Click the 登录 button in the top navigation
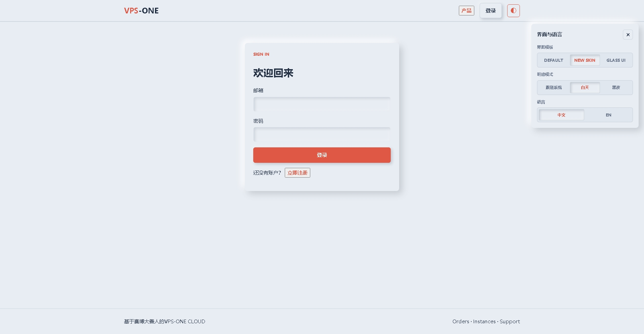Viewport: 644px width, 334px height. click(x=490, y=11)
